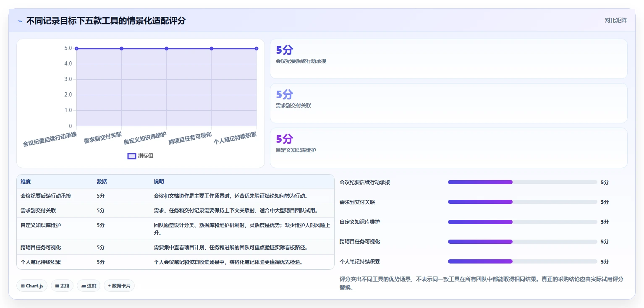644x308 pixels.
Task: Select table row cell 会议纪要后续行动承接
Action: click(x=46, y=196)
